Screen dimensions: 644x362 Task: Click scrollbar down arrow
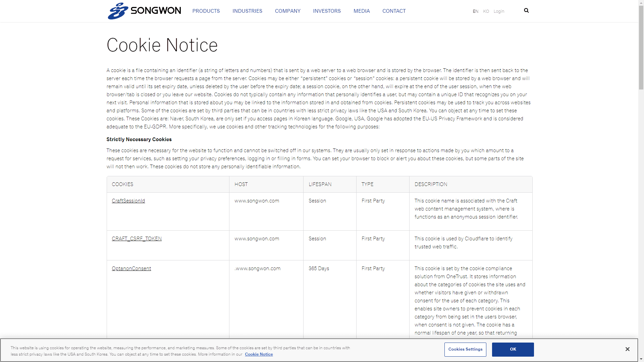[x=641, y=359]
